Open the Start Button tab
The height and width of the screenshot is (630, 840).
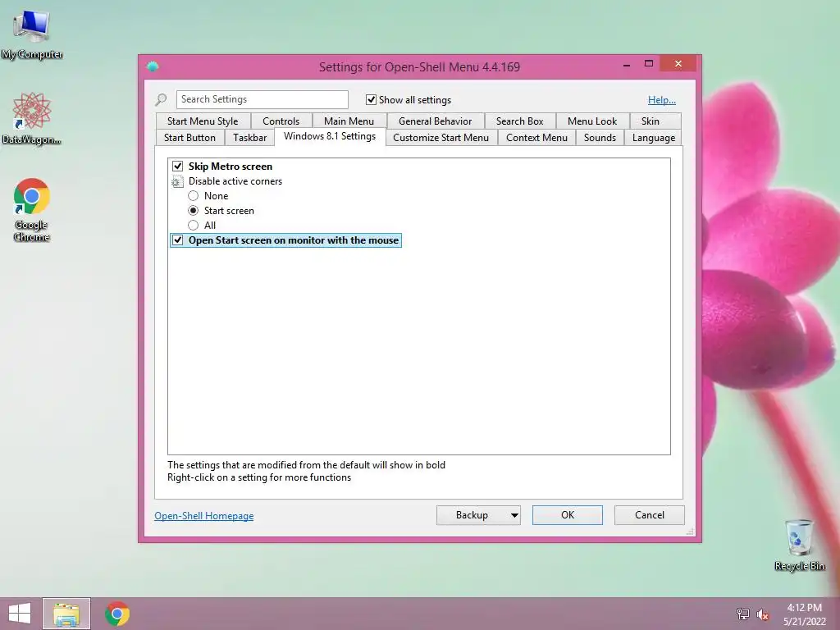(189, 138)
